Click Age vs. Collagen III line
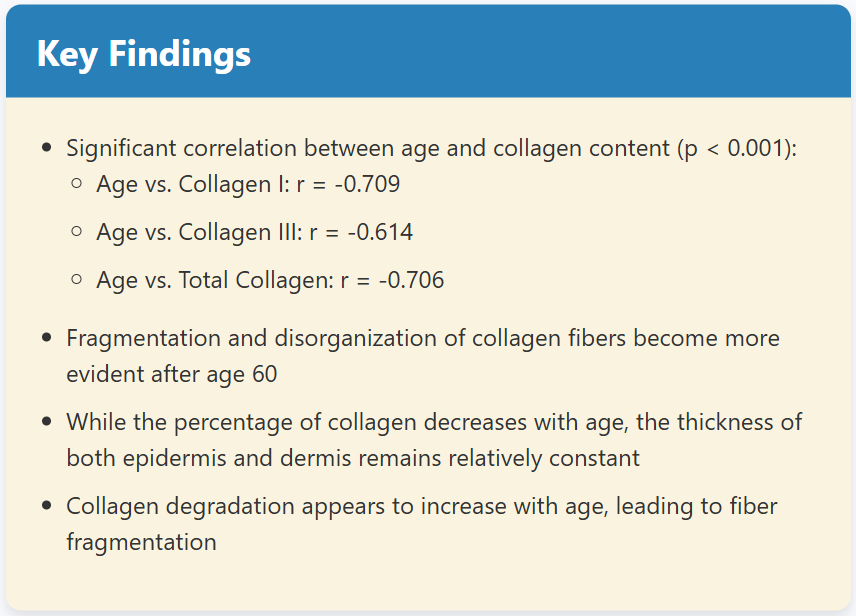Image resolution: width=856 pixels, height=616 pixels. (254, 233)
